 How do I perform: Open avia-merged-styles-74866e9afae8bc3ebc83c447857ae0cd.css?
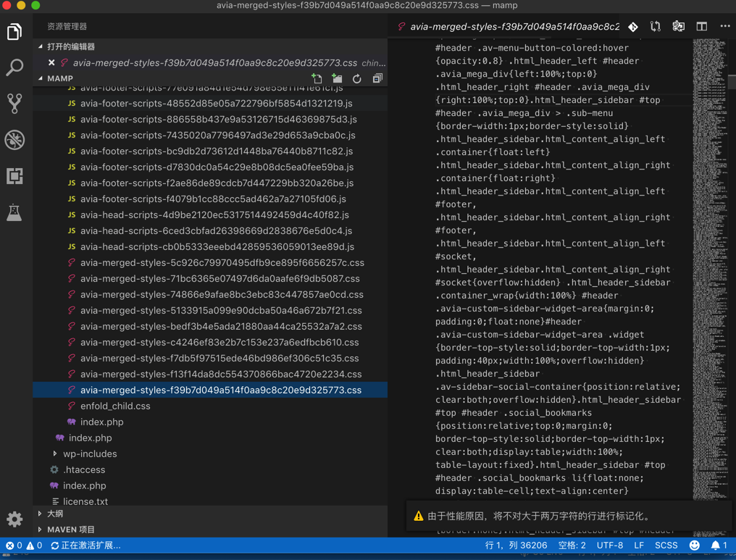210,295
